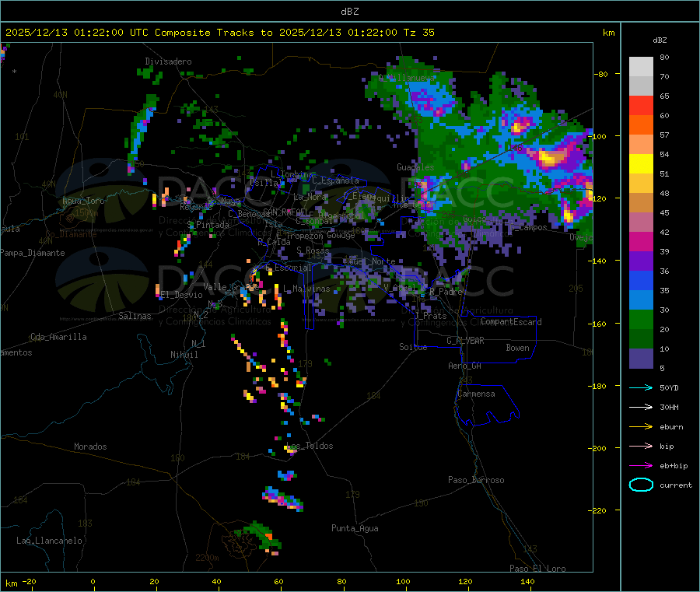Click the Bowen place label
Viewport: 700px width, 592px height.
[518, 348]
